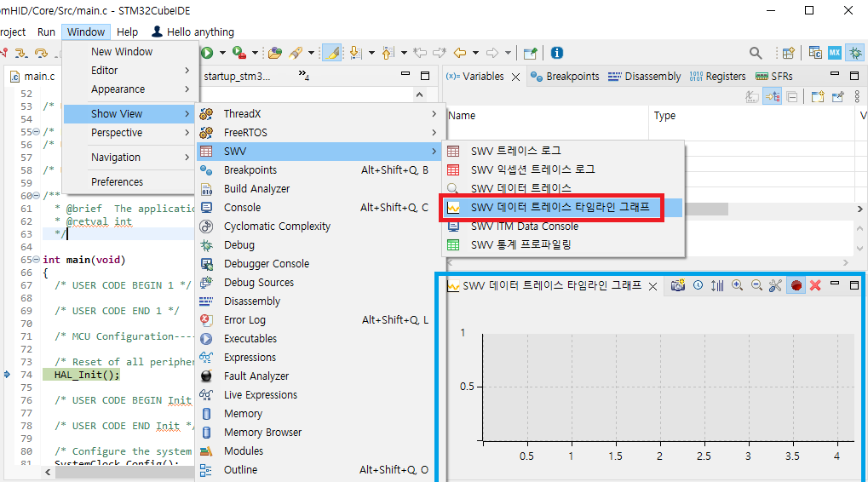Click the Open New View icon in Variables toolbar
Image resolution: width=868 pixels, height=482 pixels.
(818, 97)
